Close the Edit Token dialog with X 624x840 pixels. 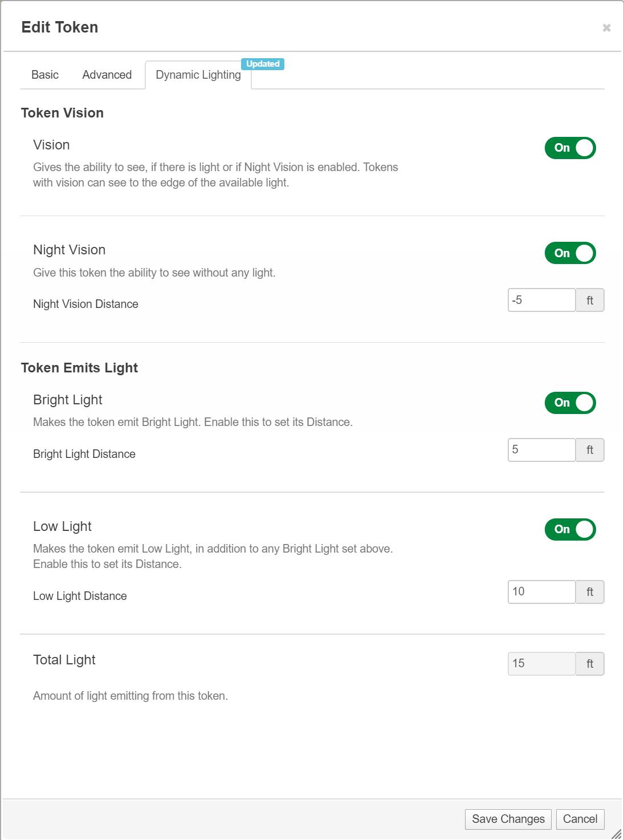(x=606, y=28)
